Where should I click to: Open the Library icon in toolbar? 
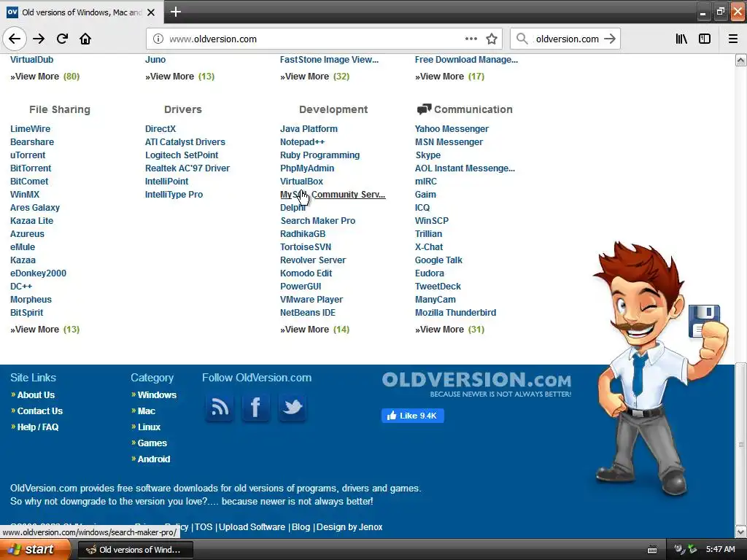tap(681, 39)
